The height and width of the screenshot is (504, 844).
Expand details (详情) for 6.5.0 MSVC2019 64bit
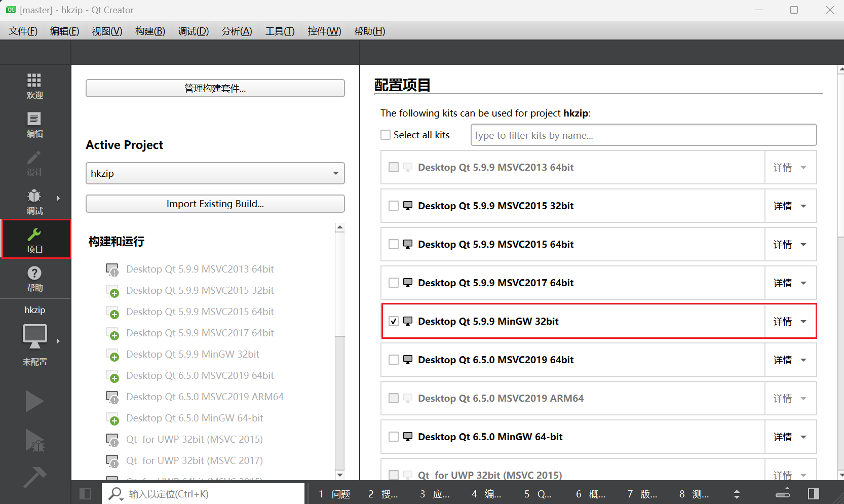[790, 360]
